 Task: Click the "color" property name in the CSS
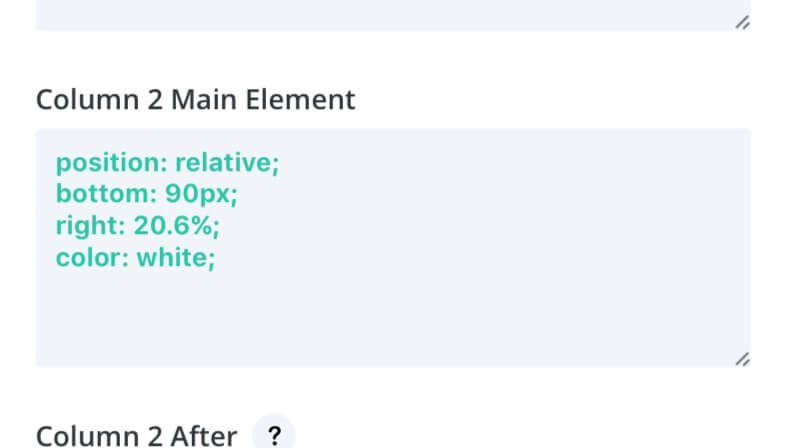[x=89, y=258]
